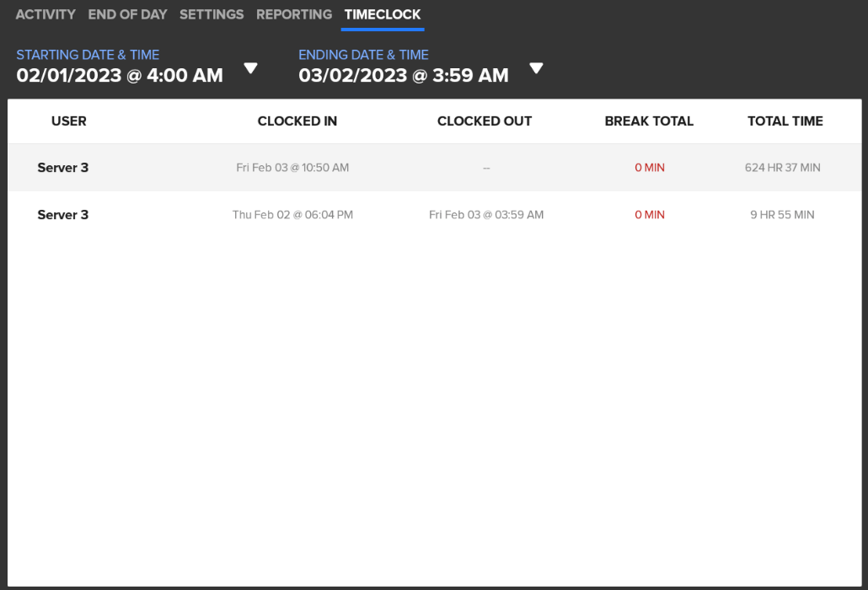Switch to the End of Day tab
Viewport: 868px width, 590px height.
pyautogui.click(x=127, y=14)
